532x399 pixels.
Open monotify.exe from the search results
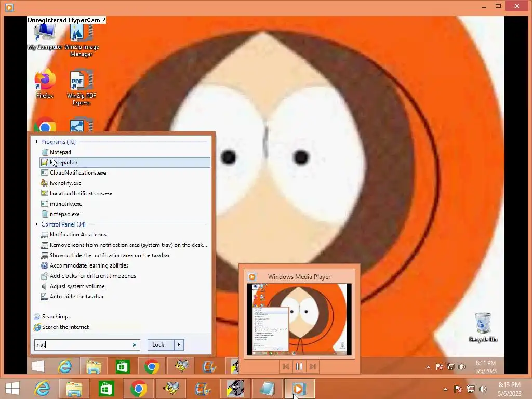coord(125,204)
